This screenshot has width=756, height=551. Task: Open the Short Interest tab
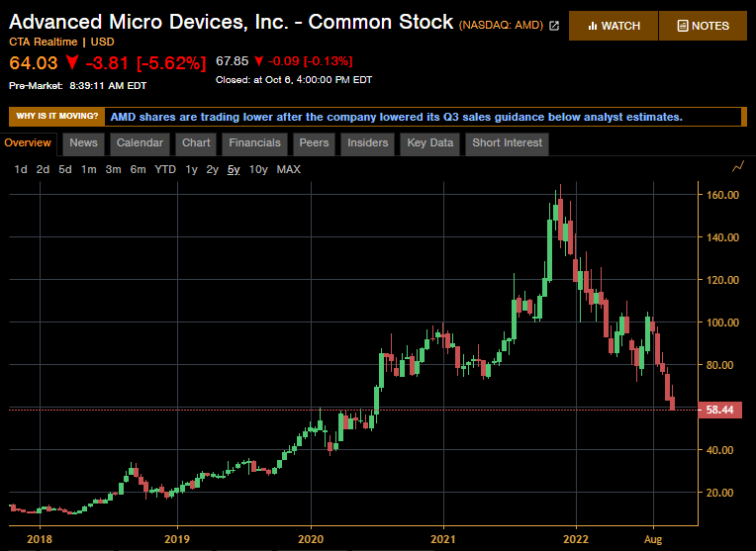pos(507,143)
